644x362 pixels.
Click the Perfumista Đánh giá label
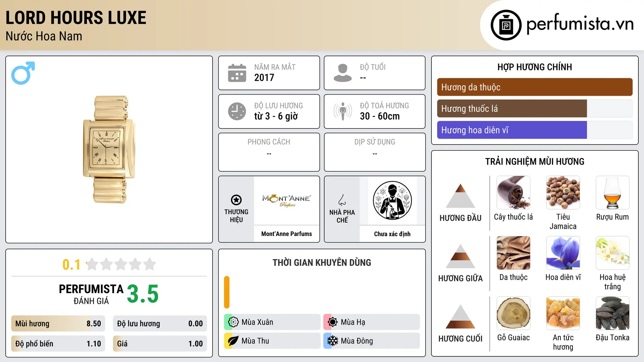pyautogui.click(x=91, y=294)
